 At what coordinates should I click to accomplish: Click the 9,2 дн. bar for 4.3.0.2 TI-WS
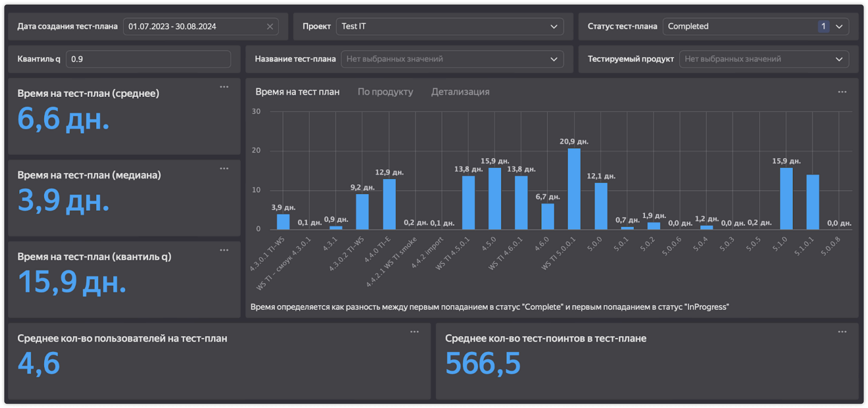click(x=362, y=212)
